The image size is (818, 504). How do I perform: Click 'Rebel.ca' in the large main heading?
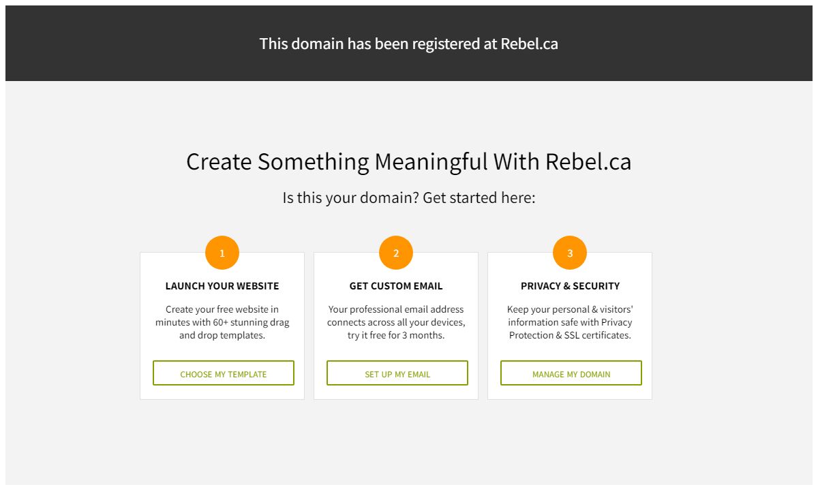tap(588, 162)
